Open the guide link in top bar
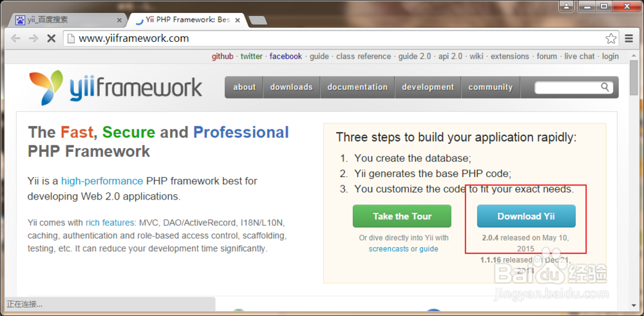This screenshot has width=644, height=316. coord(319,57)
